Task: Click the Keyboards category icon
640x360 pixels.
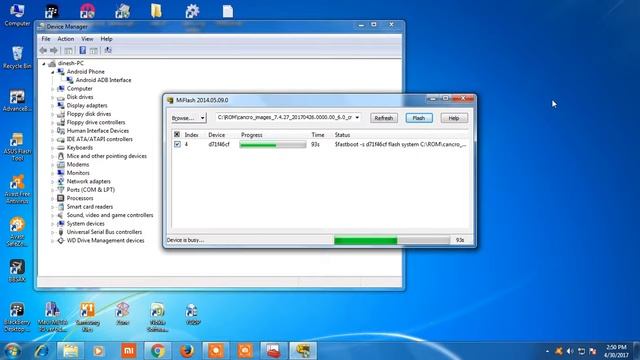Action: click(61, 148)
